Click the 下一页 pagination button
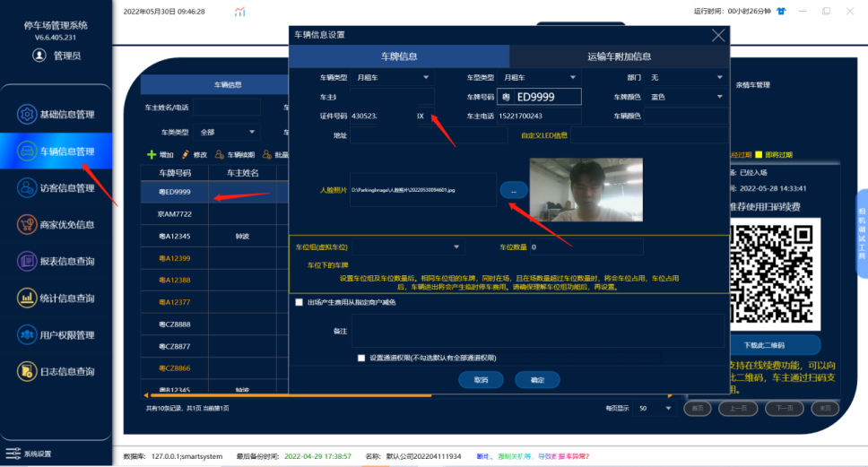The image size is (868, 467). [784, 409]
